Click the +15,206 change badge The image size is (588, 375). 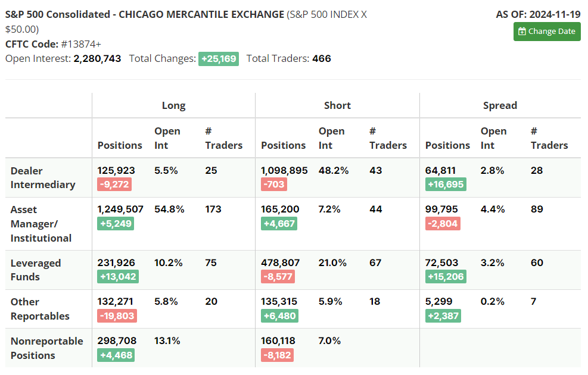pos(446,277)
